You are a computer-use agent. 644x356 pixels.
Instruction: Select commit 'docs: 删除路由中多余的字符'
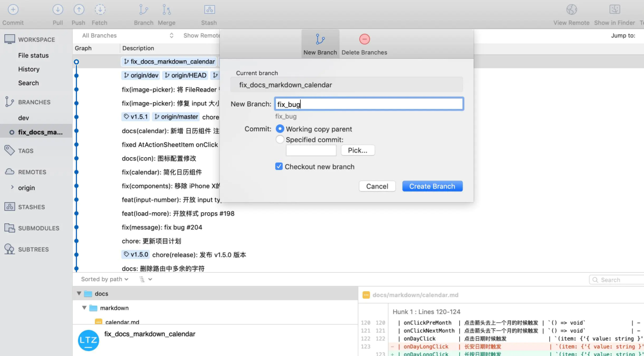pos(163,269)
